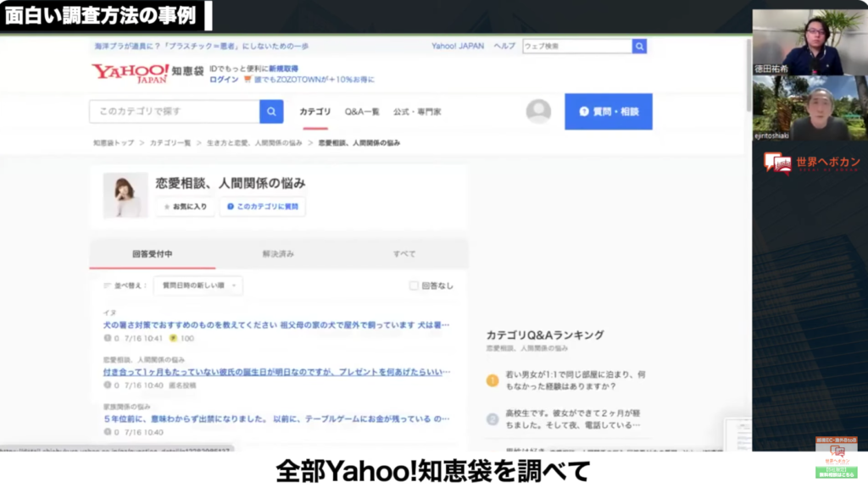Viewport: 868px width, 493px height.
Task: Click the ejiritoshiaki video thumbnail
Action: [x=810, y=108]
